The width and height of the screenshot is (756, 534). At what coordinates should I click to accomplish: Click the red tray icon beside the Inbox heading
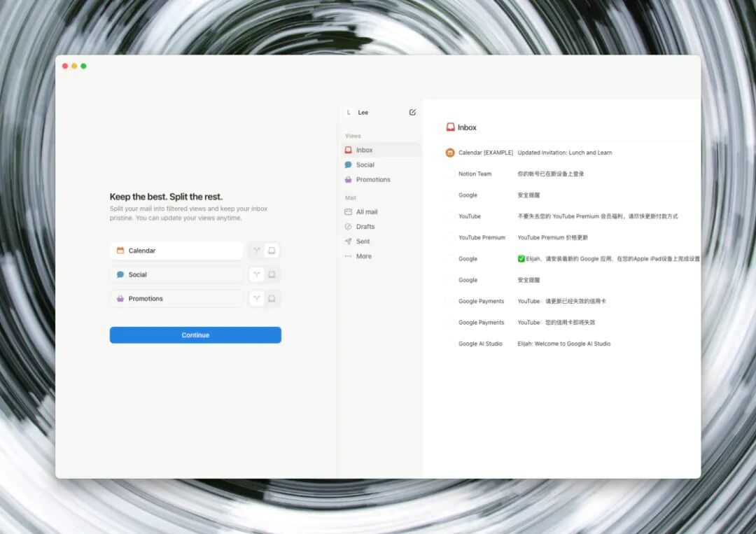pyautogui.click(x=450, y=127)
